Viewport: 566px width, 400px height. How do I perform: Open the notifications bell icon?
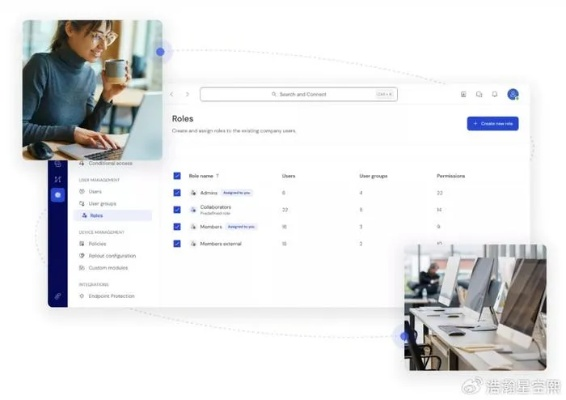click(x=495, y=94)
